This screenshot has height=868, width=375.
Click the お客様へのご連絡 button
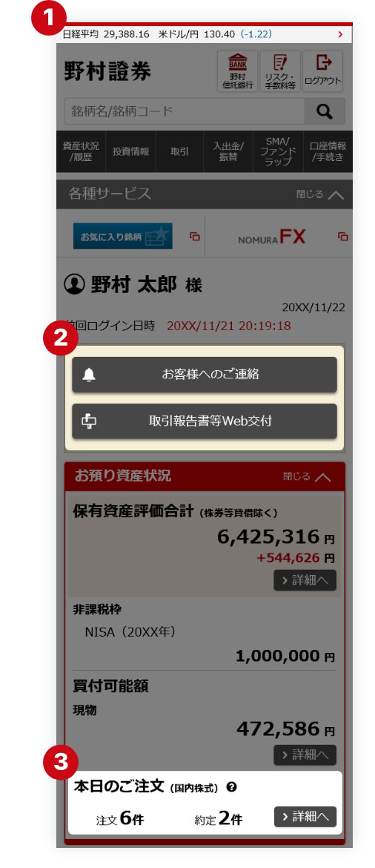204,375
